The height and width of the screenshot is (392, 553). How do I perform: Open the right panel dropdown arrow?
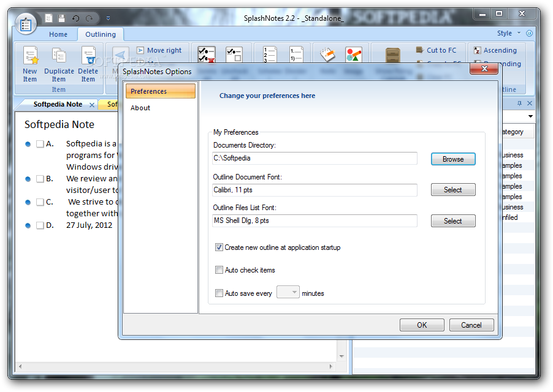click(x=530, y=116)
